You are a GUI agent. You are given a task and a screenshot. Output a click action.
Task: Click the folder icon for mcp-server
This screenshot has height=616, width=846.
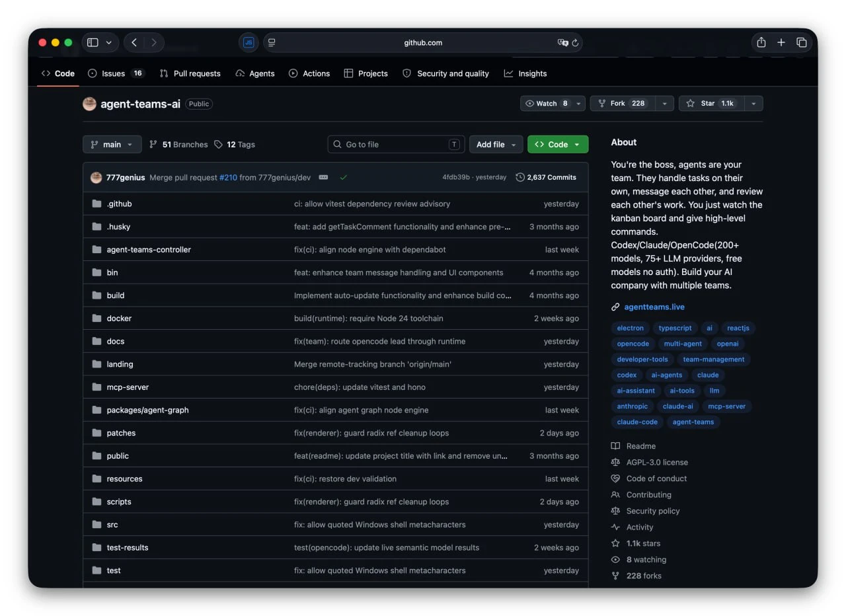[96, 387]
